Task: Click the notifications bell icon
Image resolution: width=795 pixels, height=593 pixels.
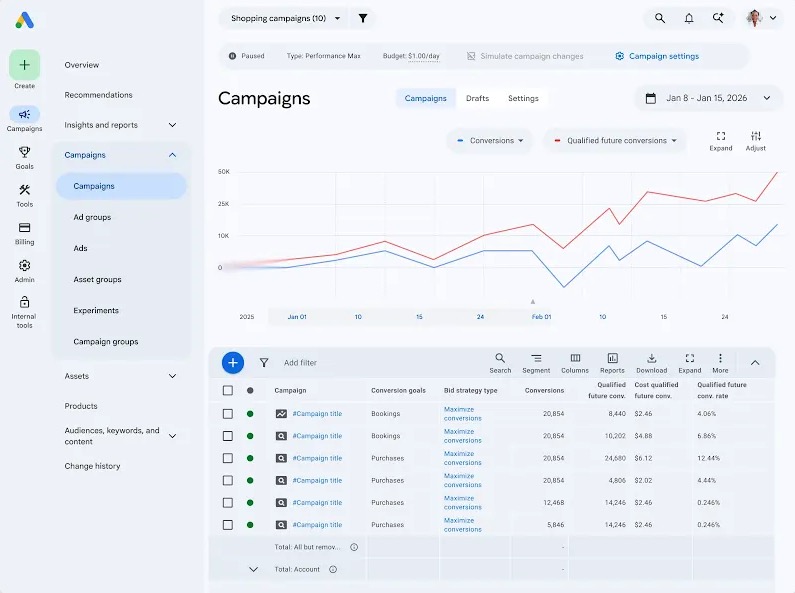Action: [x=689, y=18]
